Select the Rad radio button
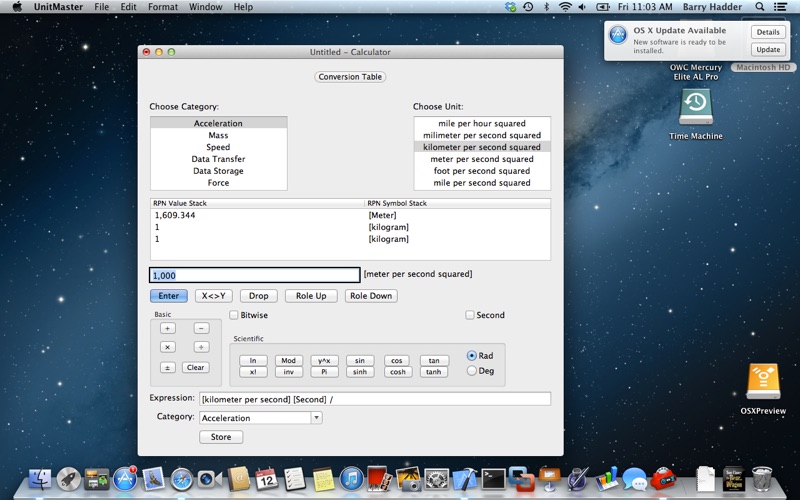Image resolution: width=800 pixels, height=500 pixels. click(x=471, y=356)
